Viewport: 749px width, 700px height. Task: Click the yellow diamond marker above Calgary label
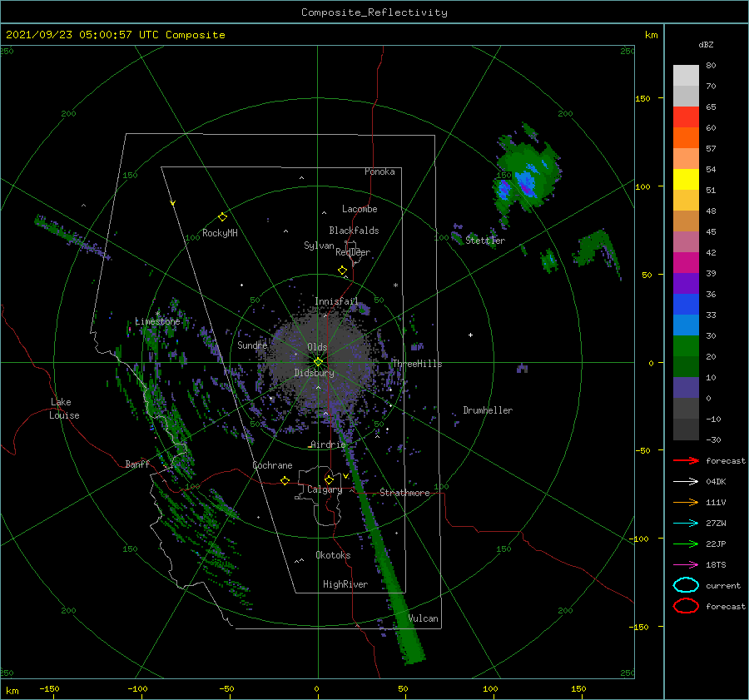(x=329, y=479)
